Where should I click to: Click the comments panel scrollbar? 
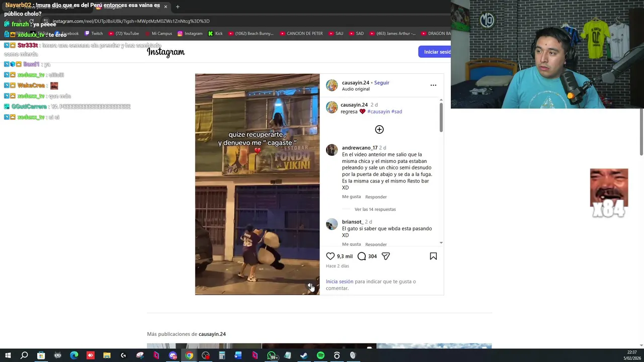pos(441,117)
